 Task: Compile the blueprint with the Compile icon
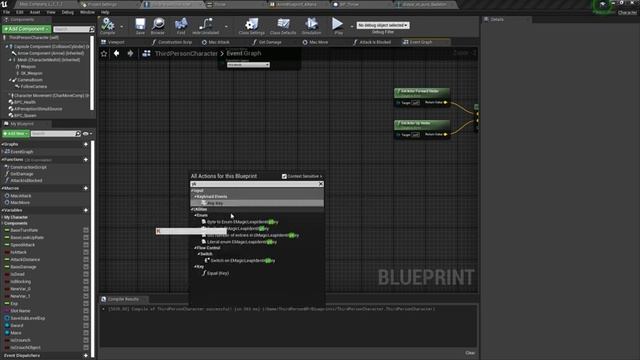click(x=108, y=24)
